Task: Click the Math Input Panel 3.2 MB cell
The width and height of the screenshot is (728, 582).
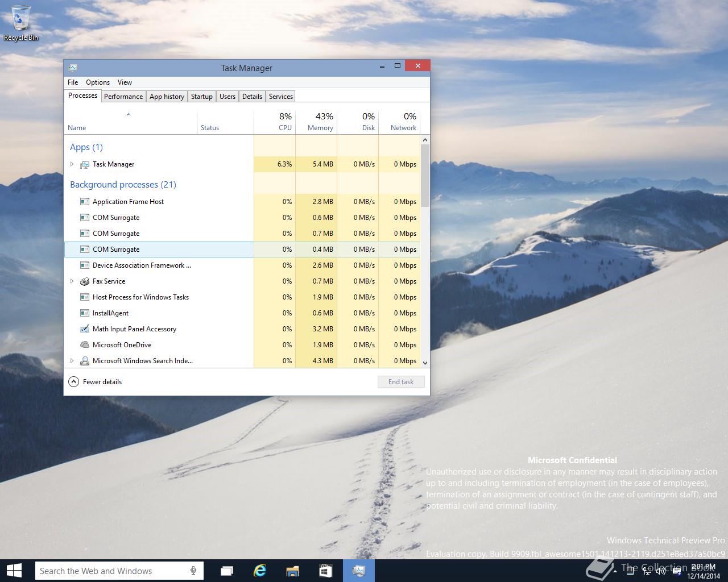Action: (x=316, y=329)
